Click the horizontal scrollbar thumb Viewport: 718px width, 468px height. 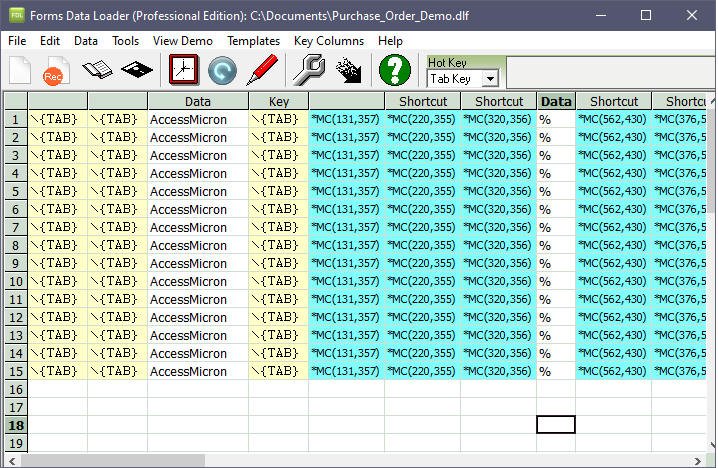pyautogui.click(x=113, y=461)
